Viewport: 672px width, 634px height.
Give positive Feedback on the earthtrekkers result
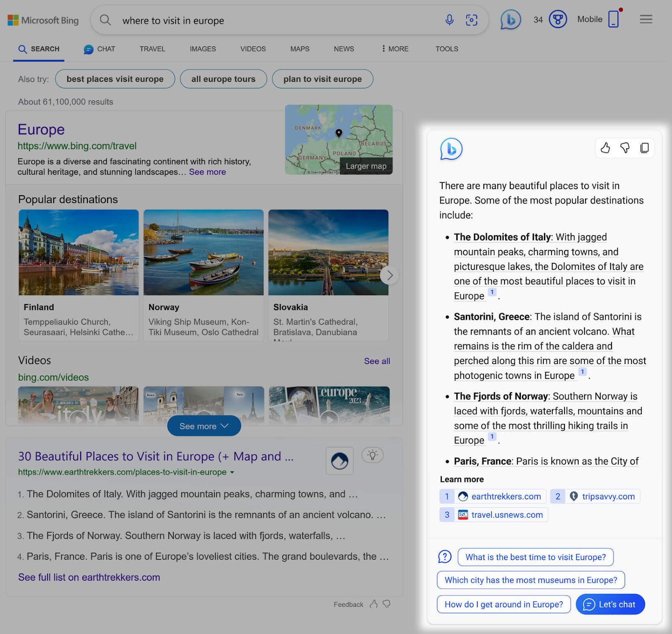373,604
